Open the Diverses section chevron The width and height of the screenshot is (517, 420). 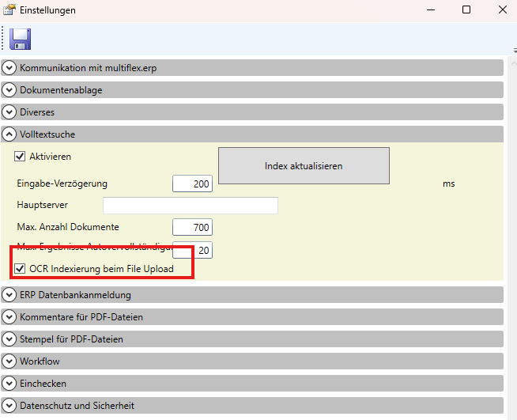click(9, 112)
